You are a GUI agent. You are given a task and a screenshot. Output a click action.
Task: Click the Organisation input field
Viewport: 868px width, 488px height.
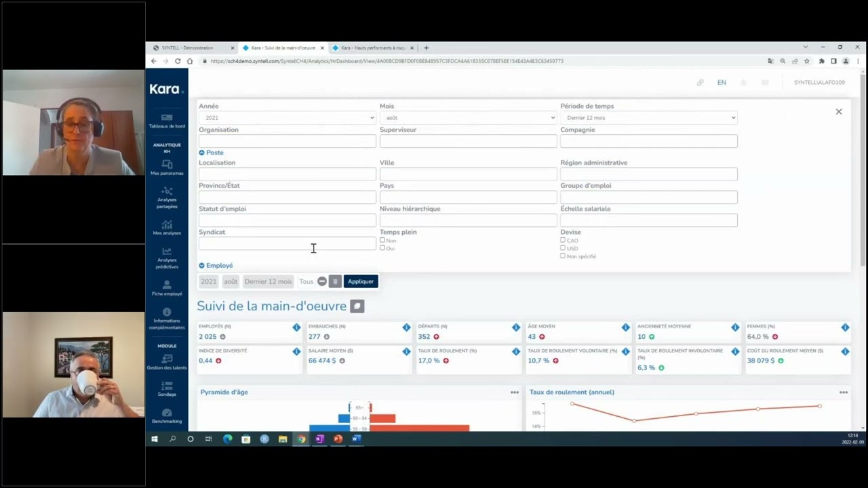click(x=288, y=141)
